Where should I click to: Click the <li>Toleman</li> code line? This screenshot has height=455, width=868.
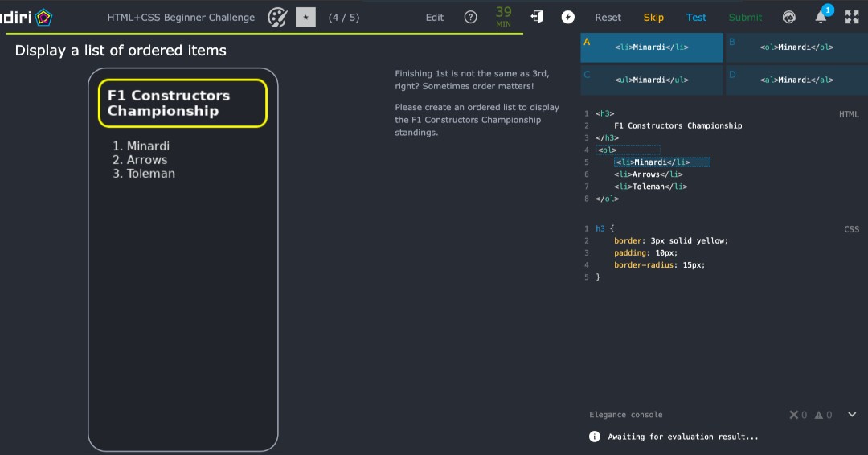[x=650, y=187]
